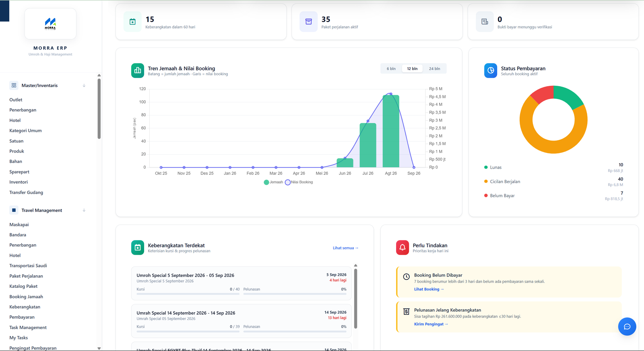The image size is (644, 351).
Task: Open Inventori in sidebar menu
Action: tap(19, 182)
